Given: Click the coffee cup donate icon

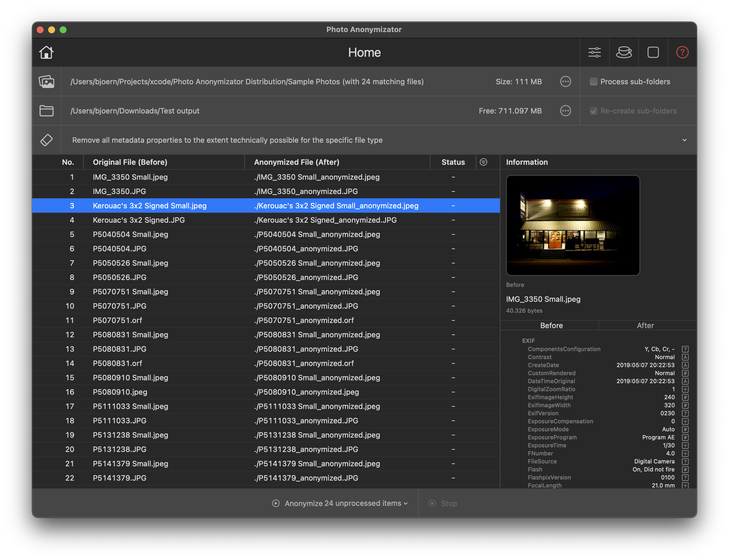Looking at the screenshot, I should 624,52.
